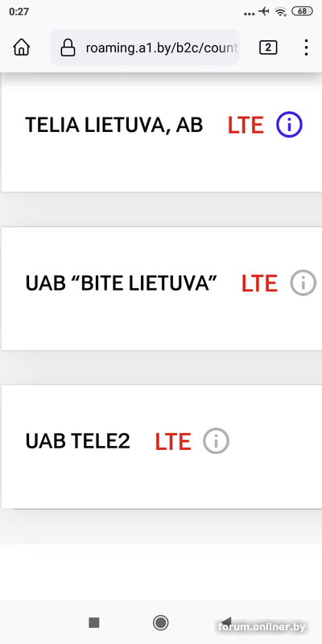Open info icon for Telia Lietuva
Viewport: 322px width, 644px height.
(x=289, y=125)
